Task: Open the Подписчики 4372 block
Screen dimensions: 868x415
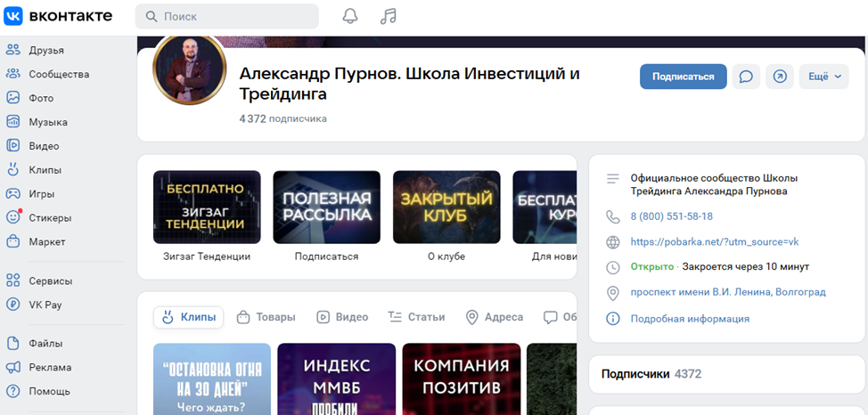Action: (728, 374)
